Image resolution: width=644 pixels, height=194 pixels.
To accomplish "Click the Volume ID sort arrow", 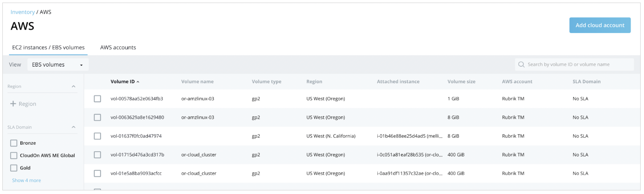I will point(138,82).
